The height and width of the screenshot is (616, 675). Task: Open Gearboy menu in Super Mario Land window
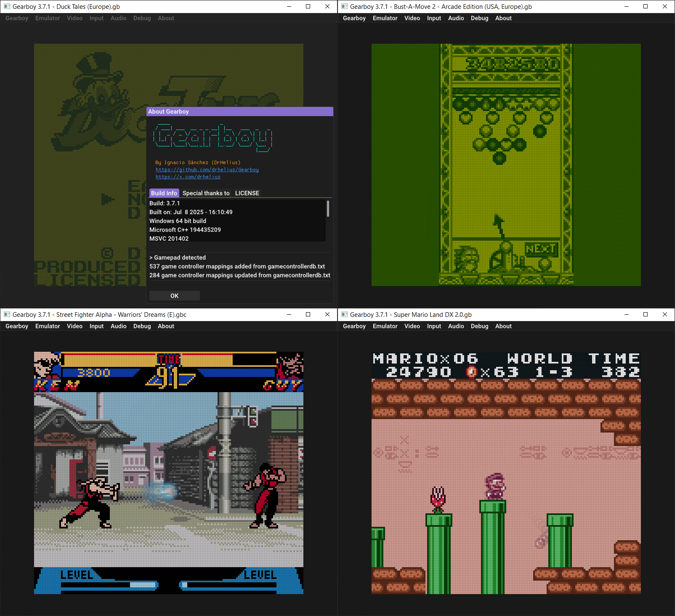[354, 326]
